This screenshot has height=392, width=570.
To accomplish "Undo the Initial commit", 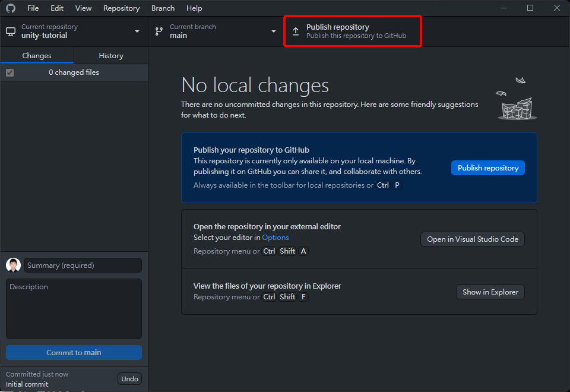I will (x=129, y=379).
